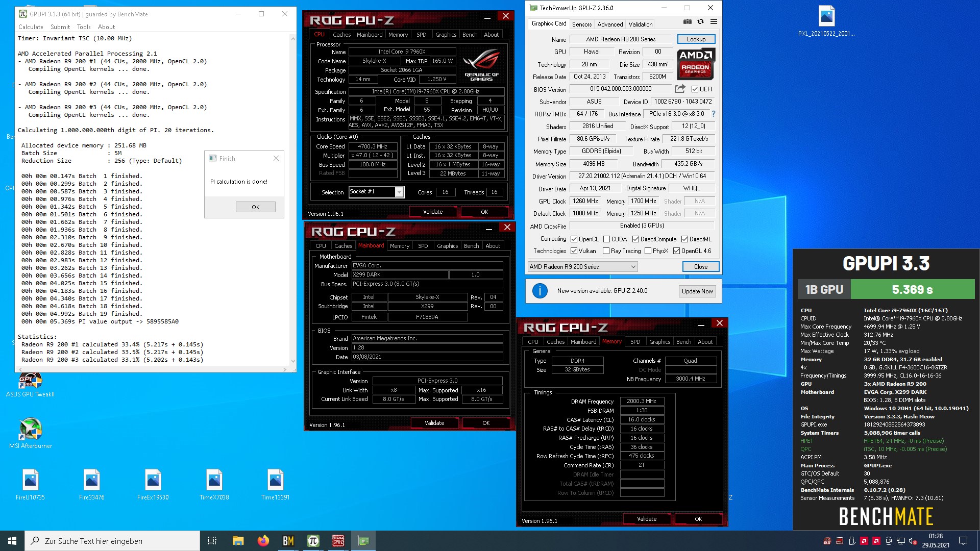
Task: Launch MSI Afterburner desktop shortcut
Action: (x=30, y=434)
